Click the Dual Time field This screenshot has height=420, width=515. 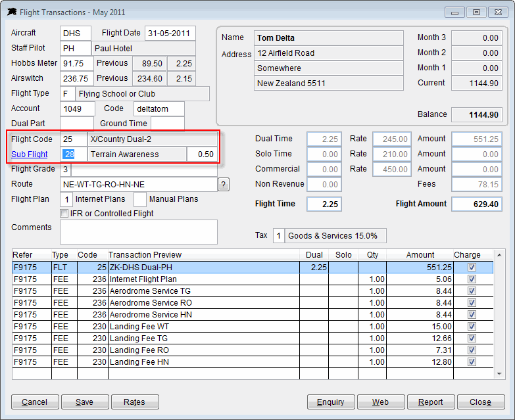324,139
